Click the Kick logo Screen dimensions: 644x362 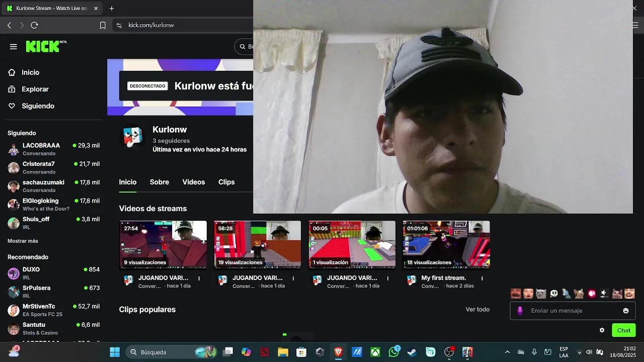[x=46, y=46]
